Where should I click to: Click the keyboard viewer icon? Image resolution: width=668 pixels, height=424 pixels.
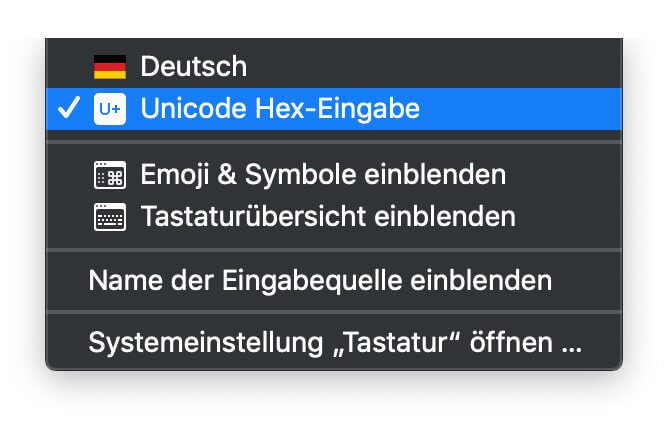[x=110, y=217]
